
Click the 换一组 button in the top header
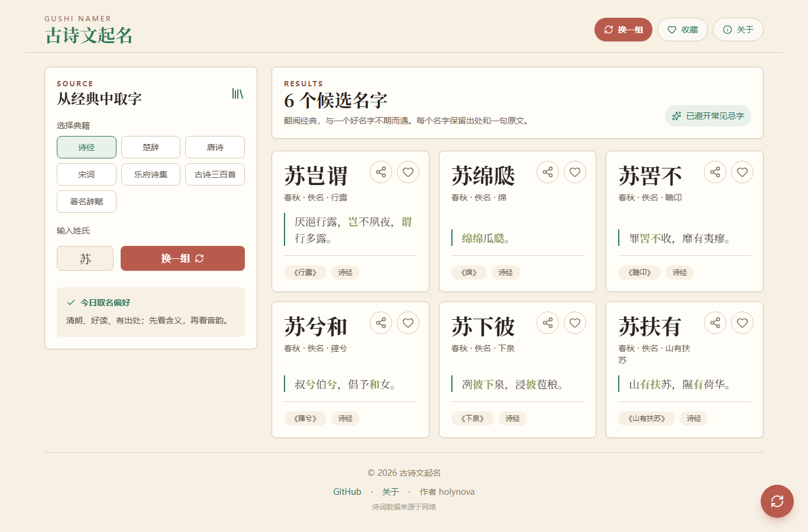click(623, 30)
